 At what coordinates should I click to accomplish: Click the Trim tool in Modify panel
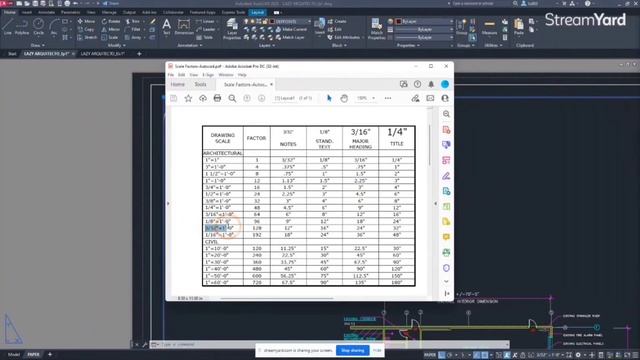click(133, 21)
